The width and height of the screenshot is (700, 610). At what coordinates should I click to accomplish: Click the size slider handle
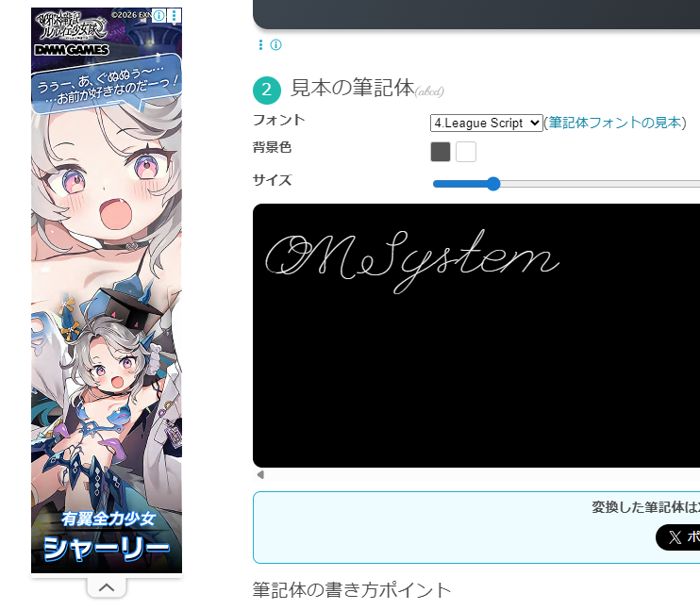pyautogui.click(x=492, y=184)
